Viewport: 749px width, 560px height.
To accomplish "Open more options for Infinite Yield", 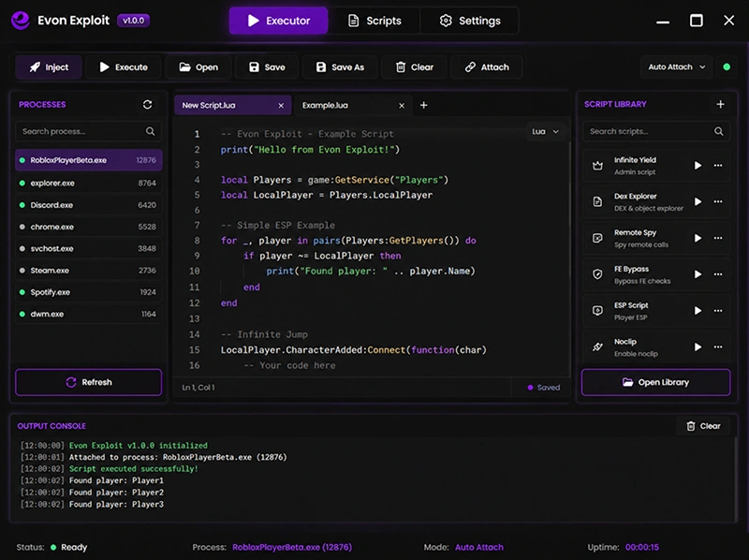I will [718, 166].
